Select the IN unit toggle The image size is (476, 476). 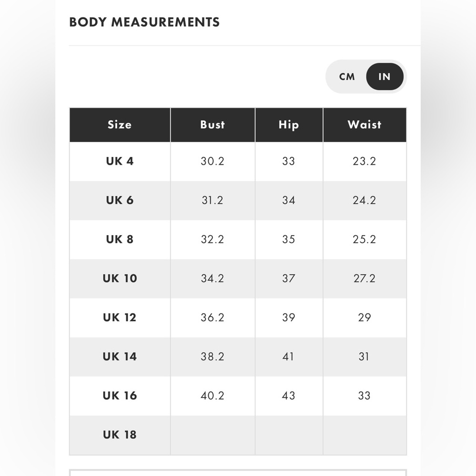385,77
